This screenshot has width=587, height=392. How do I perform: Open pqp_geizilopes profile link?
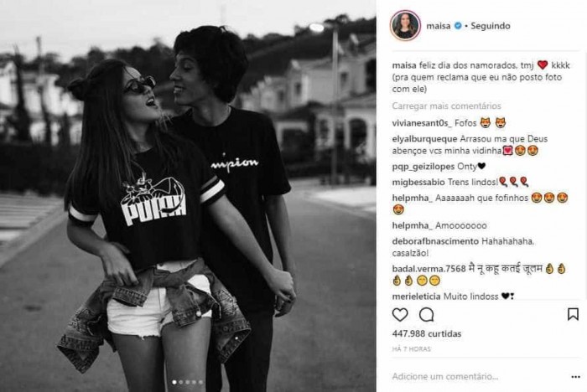point(423,167)
